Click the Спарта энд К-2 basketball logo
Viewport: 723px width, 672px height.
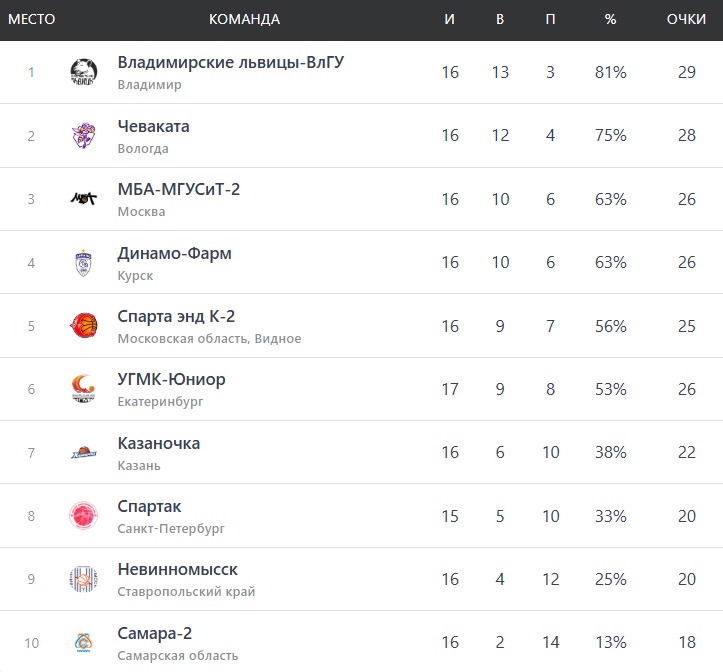click(x=84, y=326)
